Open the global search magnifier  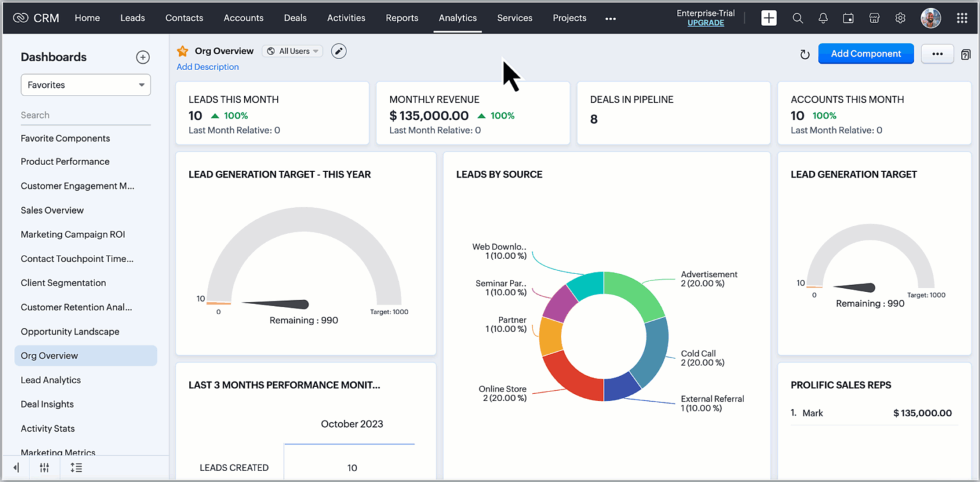[798, 18]
